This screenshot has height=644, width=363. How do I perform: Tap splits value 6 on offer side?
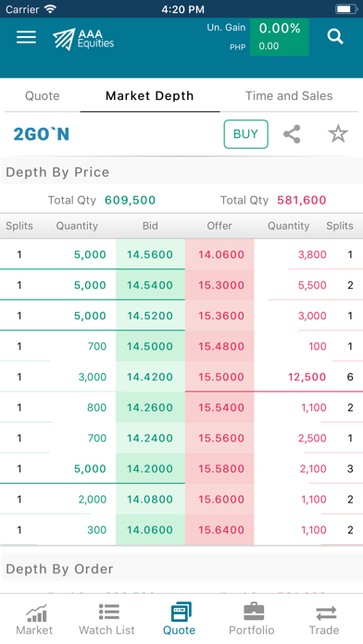coord(350,377)
